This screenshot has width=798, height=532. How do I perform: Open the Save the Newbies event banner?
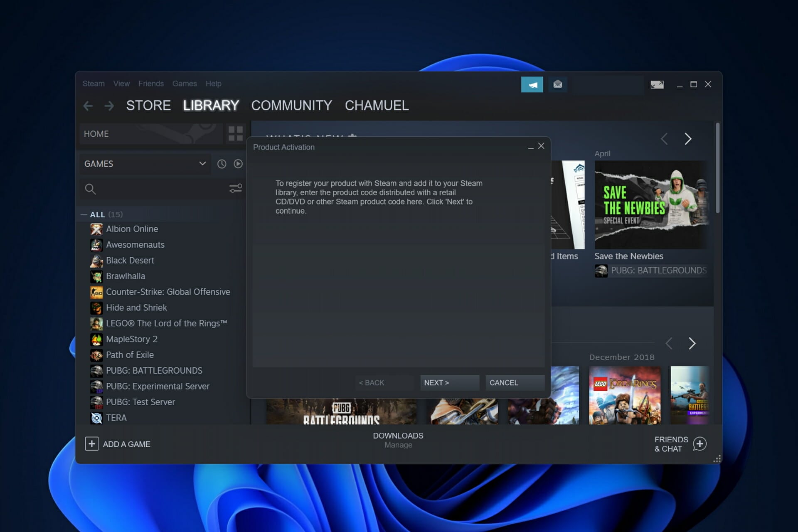[651, 204]
